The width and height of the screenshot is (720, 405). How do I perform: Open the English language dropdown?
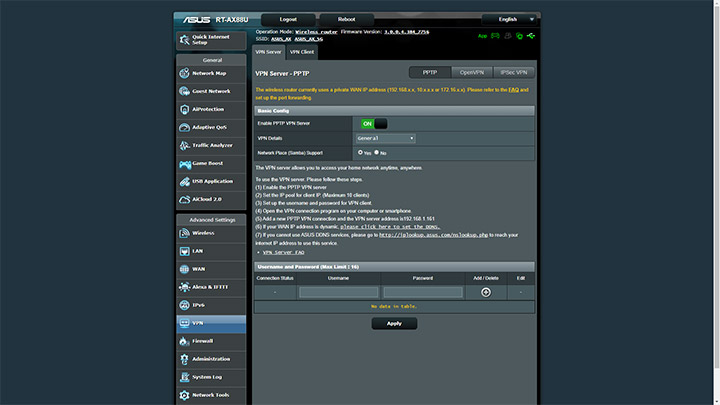click(508, 19)
